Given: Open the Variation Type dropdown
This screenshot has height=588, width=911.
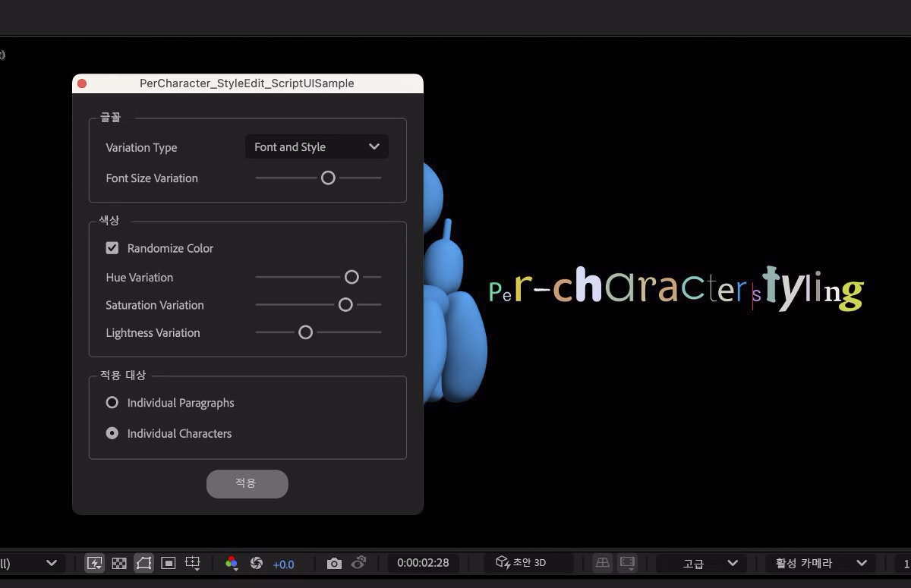Looking at the screenshot, I should pos(317,146).
